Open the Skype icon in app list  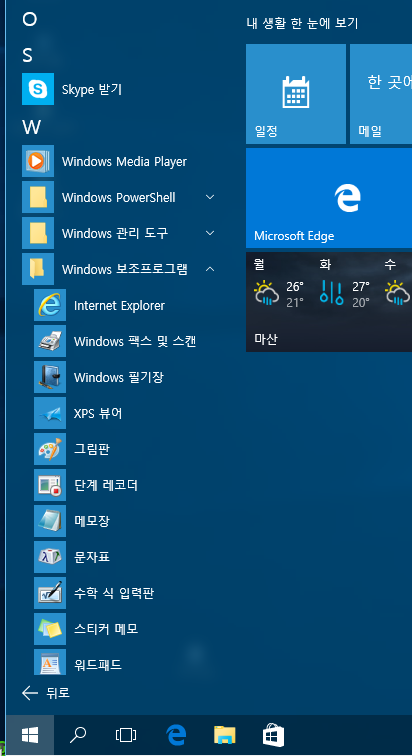coord(38,89)
